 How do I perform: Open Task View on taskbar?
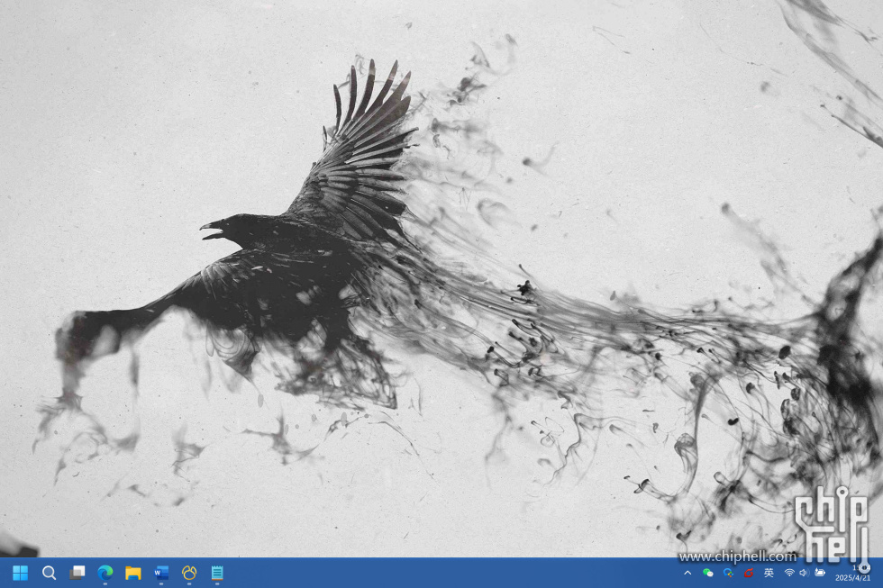coord(77,573)
